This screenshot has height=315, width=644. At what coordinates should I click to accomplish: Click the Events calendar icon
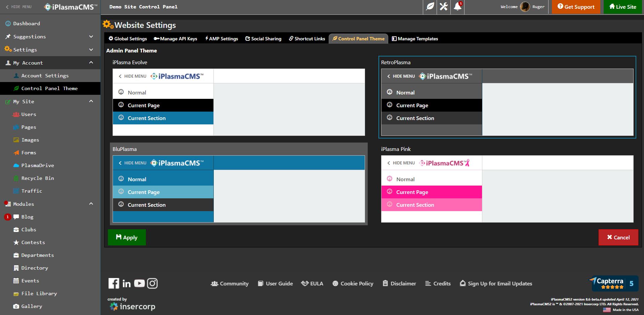(x=16, y=281)
